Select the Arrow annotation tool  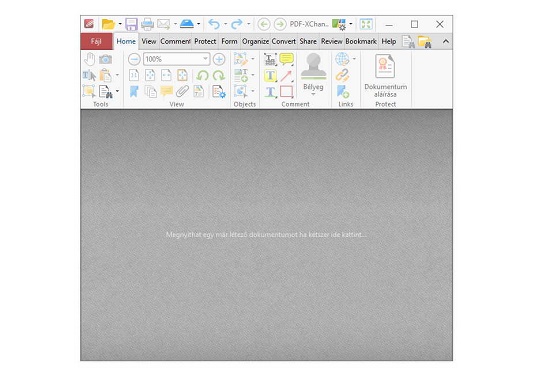click(286, 75)
